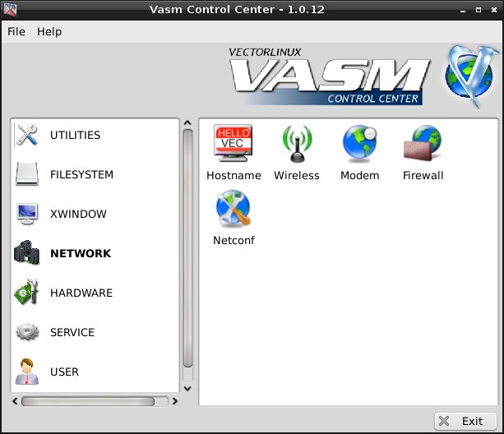Click the scroll-right arrow under category list
The width and height of the screenshot is (504, 434).
pos(174,402)
